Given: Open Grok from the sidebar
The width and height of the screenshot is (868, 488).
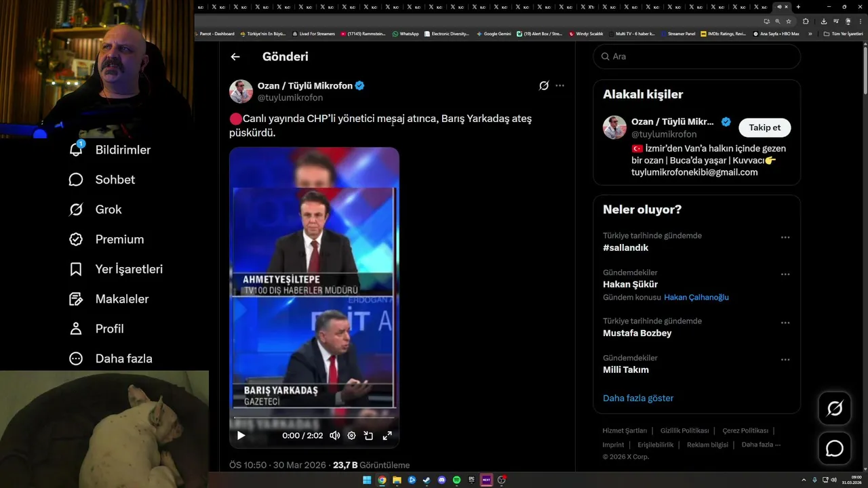Looking at the screenshot, I should 95,209.
